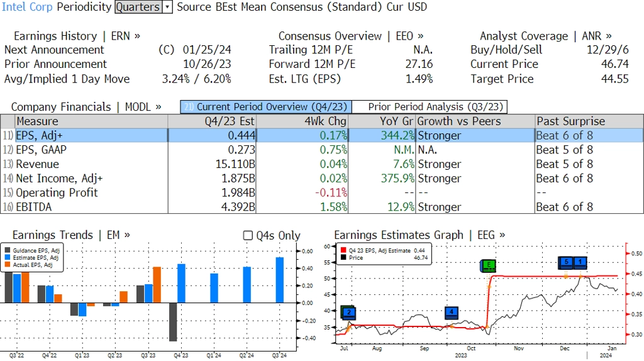
Task: Click the Estimate EPS, Adj legend swatch
Action: tap(8, 257)
